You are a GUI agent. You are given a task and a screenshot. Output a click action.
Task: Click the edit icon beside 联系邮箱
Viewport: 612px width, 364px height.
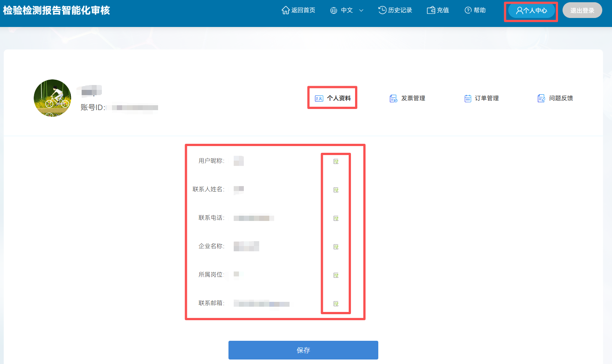point(336,304)
